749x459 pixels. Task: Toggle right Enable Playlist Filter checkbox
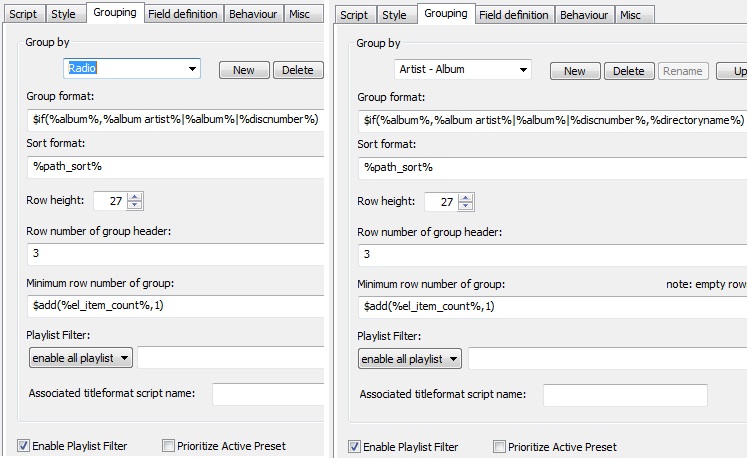coord(354,447)
